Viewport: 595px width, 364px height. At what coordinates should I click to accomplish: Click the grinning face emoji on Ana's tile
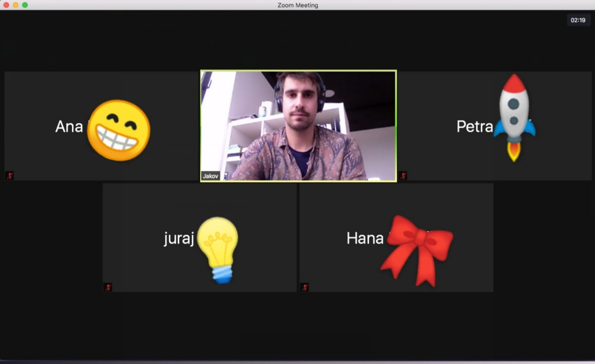(119, 130)
